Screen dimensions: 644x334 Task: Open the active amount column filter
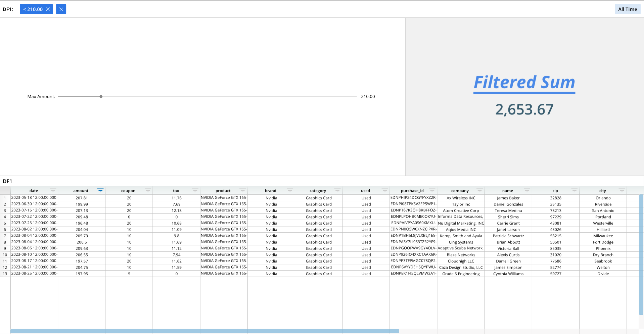[x=100, y=191]
